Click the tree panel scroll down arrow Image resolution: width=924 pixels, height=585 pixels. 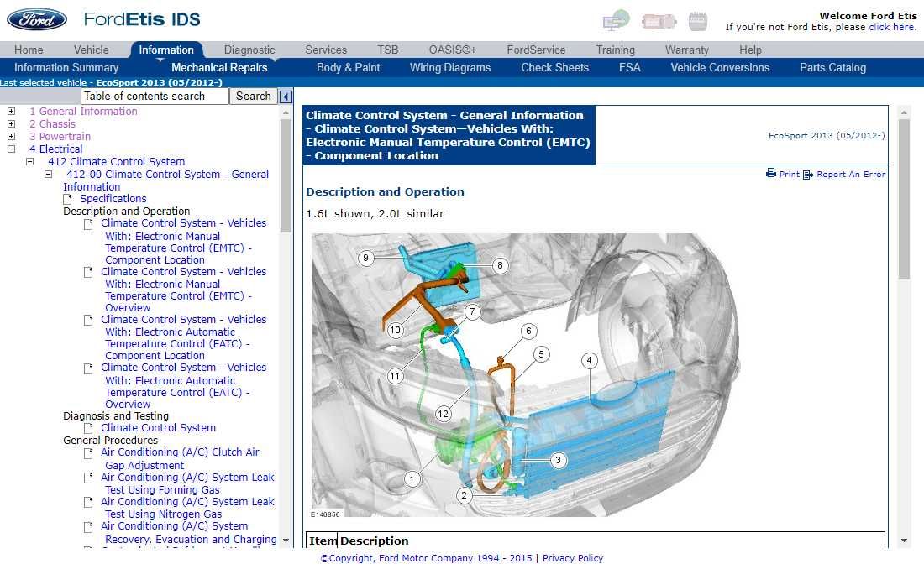point(286,541)
